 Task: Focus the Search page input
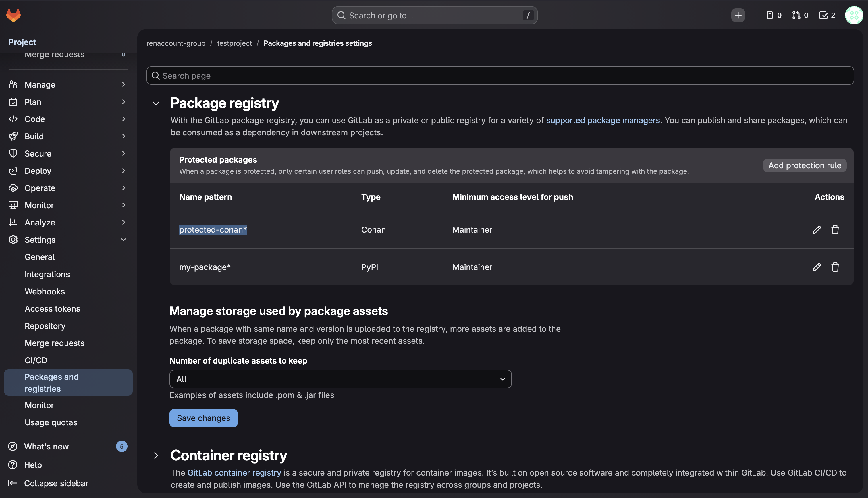tap(500, 76)
